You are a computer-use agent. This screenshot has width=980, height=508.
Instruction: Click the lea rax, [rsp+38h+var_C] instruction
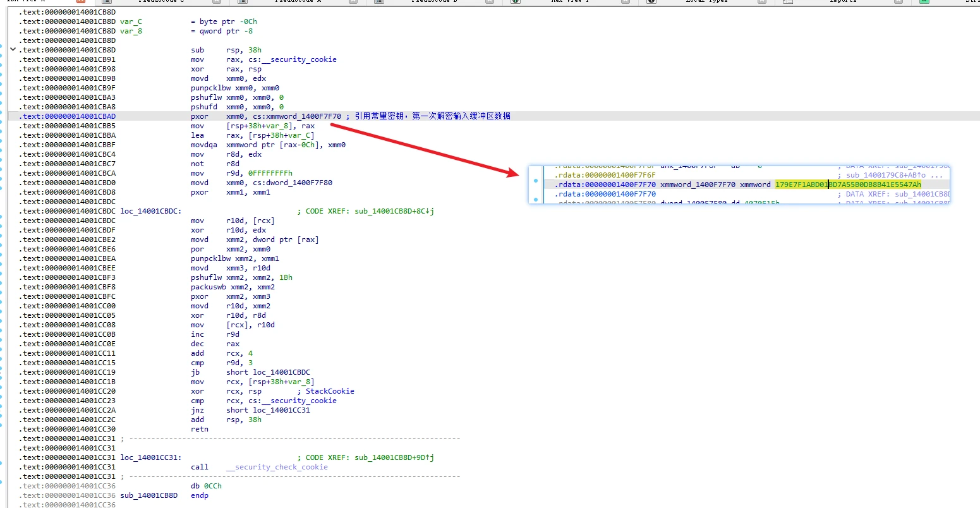point(253,135)
